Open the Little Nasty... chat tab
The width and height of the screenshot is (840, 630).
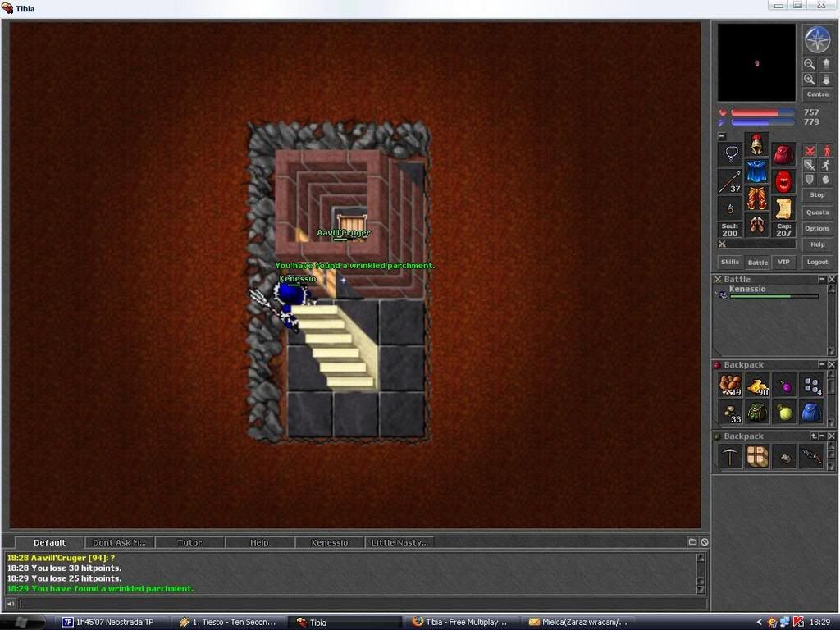[x=399, y=542]
